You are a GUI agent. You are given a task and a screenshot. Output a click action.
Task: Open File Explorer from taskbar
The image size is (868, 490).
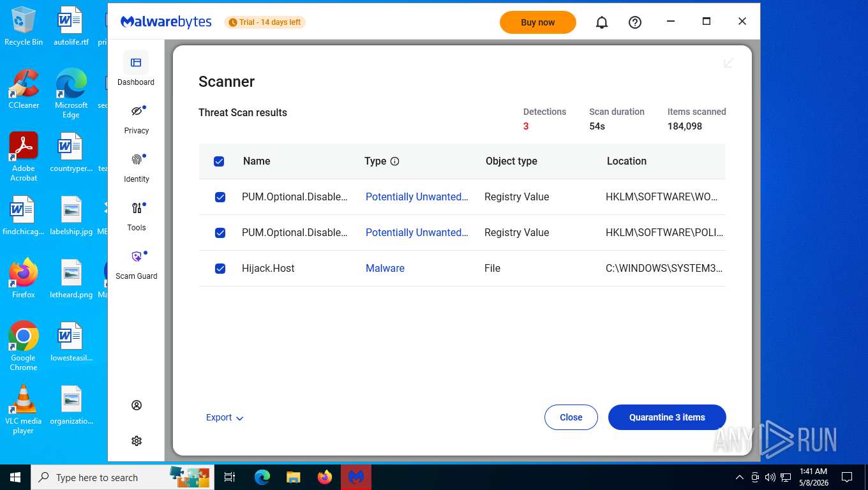click(294, 477)
